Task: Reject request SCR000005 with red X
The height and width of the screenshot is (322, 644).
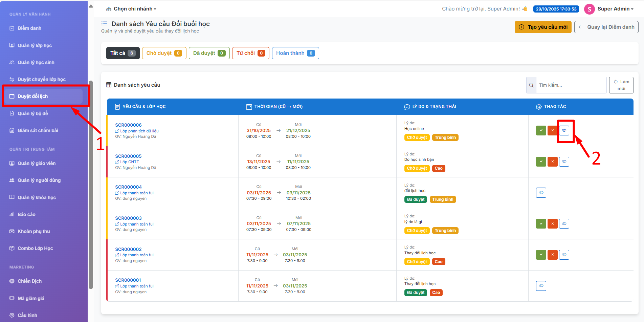Action: point(552,162)
